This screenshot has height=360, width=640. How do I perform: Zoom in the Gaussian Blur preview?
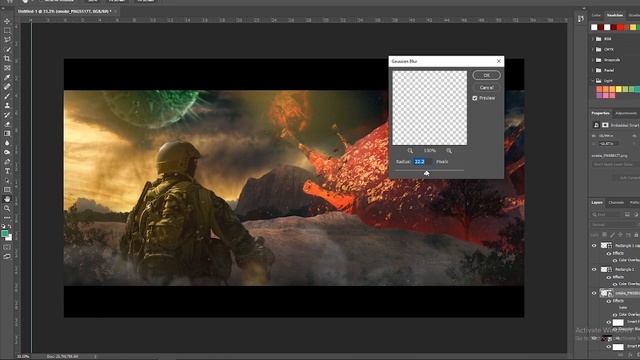449,151
